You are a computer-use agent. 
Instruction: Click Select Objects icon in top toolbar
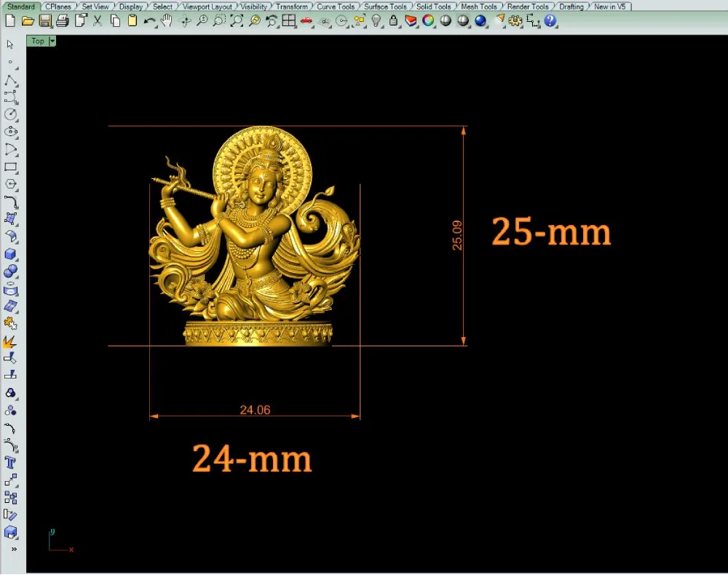359,21
